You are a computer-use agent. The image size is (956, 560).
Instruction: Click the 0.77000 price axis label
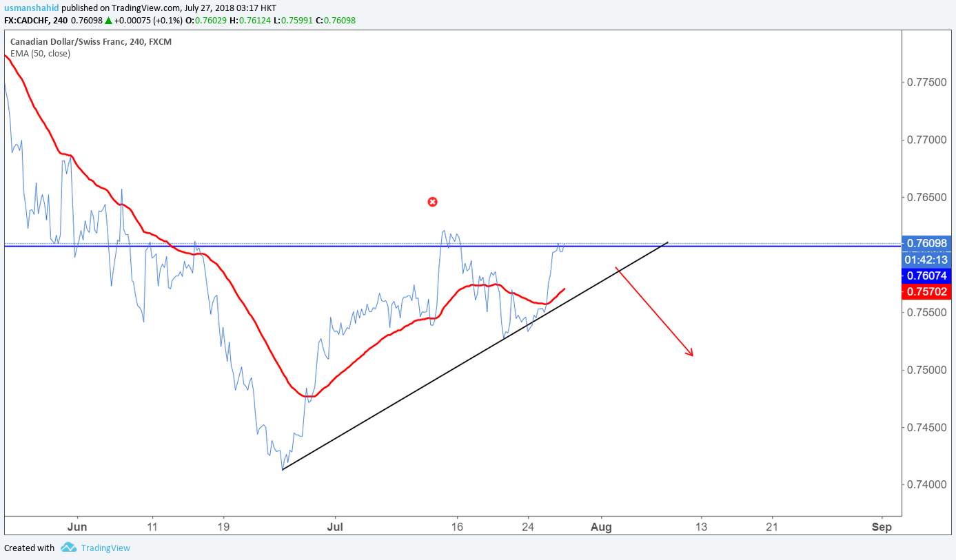coord(928,140)
